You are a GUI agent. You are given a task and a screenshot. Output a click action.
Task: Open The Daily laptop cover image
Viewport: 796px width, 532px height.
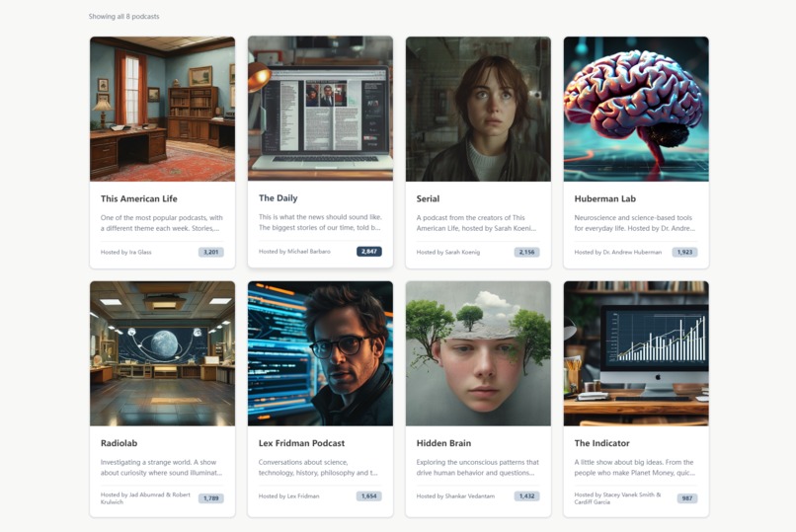click(320, 108)
